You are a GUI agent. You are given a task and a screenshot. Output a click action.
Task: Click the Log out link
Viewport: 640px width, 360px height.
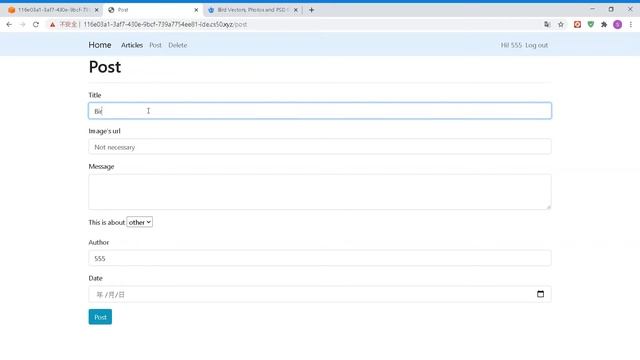(536, 45)
